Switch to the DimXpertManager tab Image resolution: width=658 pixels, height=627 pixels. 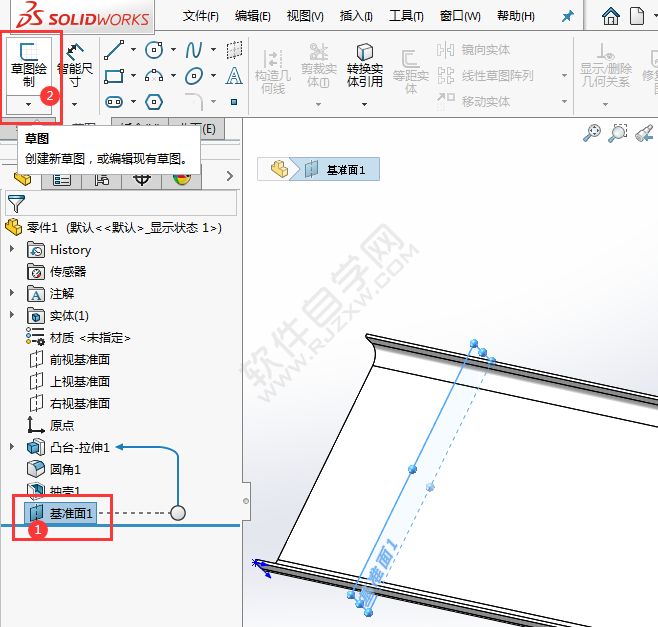[141, 180]
